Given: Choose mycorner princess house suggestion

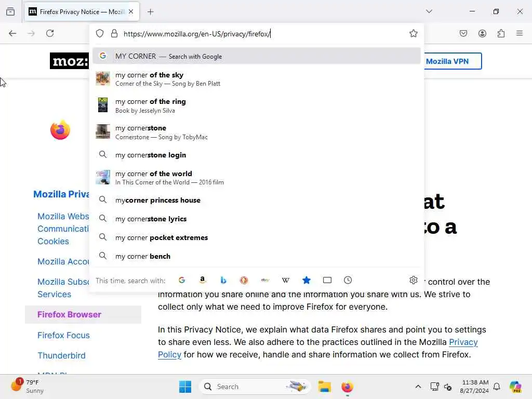Looking at the screenshot, I should 257,200.
